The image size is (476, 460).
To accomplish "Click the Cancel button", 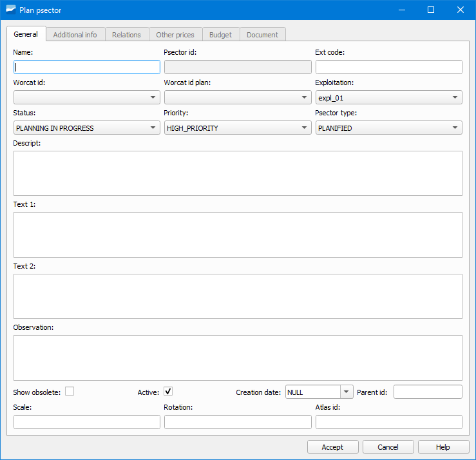I will [x=388, y=447].
